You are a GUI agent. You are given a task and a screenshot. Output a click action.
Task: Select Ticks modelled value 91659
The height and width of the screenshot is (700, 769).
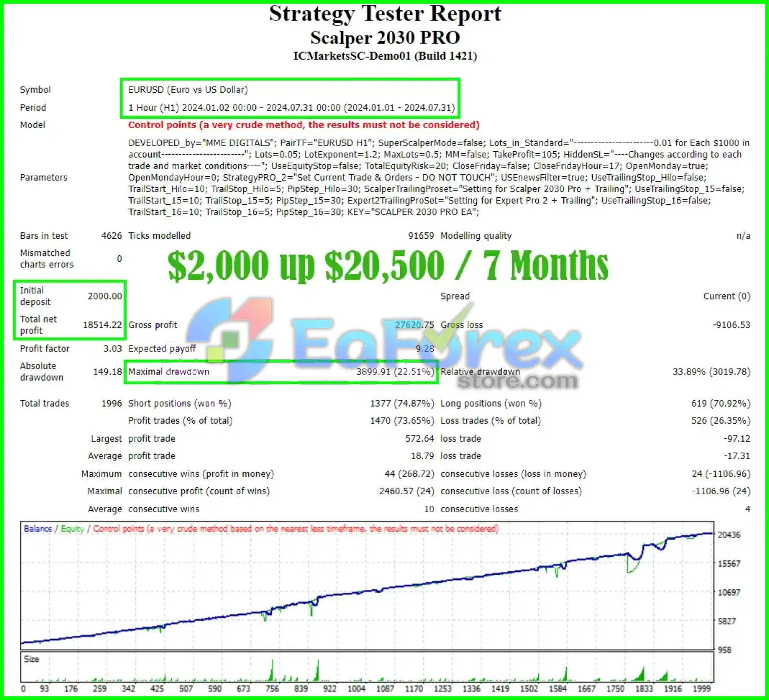(x=421, y=236)
